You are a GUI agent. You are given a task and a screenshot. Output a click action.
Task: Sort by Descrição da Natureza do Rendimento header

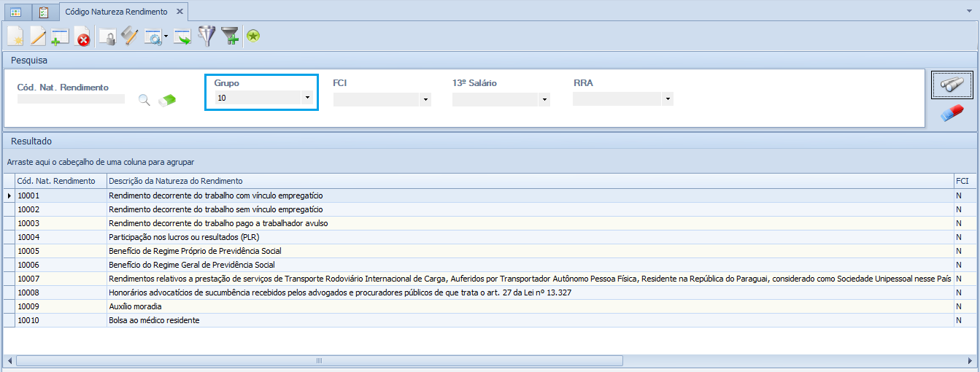[530, 180]
